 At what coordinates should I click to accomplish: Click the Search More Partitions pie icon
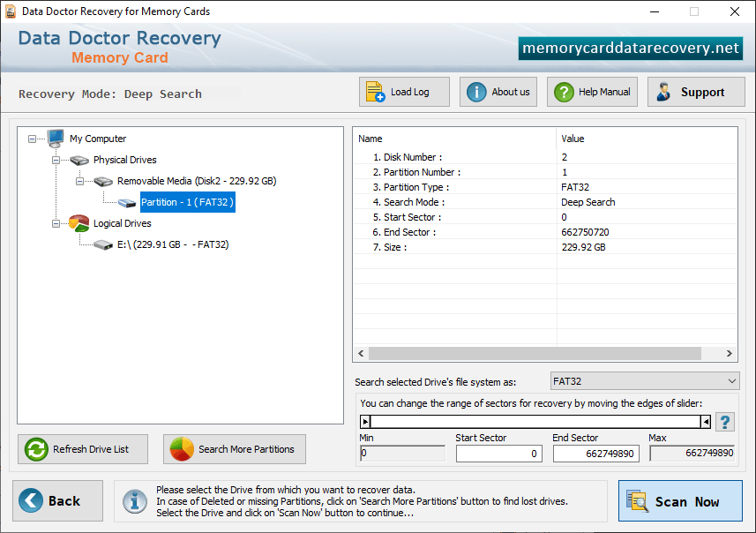pos(182,449)
